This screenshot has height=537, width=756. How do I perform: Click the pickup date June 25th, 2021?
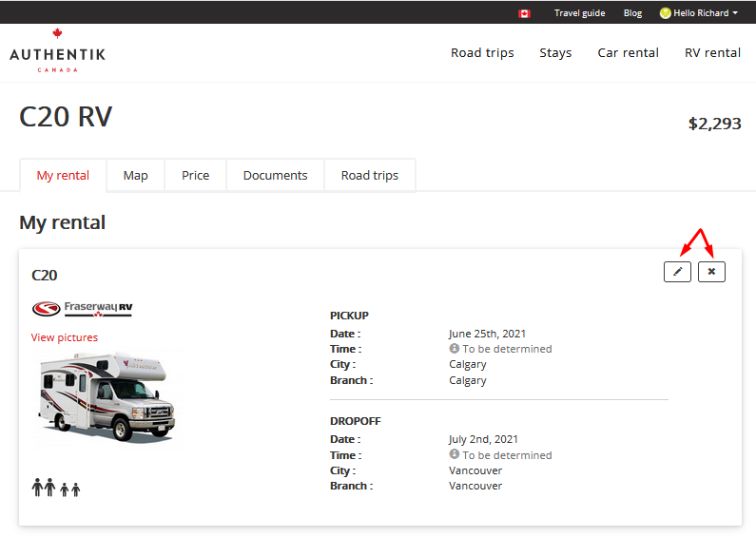[487, 334]
